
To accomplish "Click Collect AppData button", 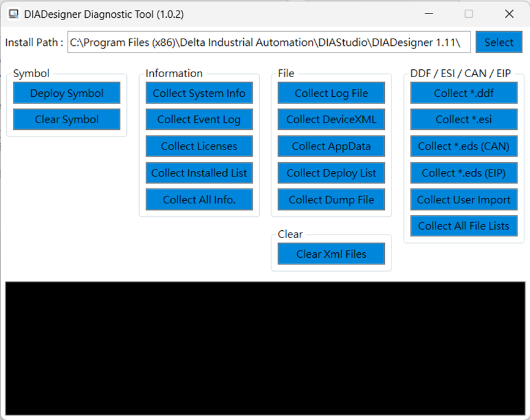I will pyautogui.click(x=331, y=146).
